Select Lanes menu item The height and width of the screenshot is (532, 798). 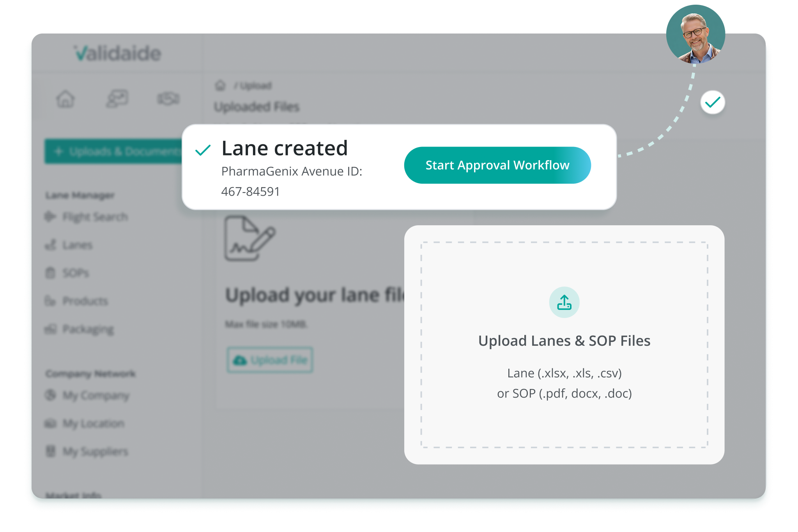click(77, 245)
